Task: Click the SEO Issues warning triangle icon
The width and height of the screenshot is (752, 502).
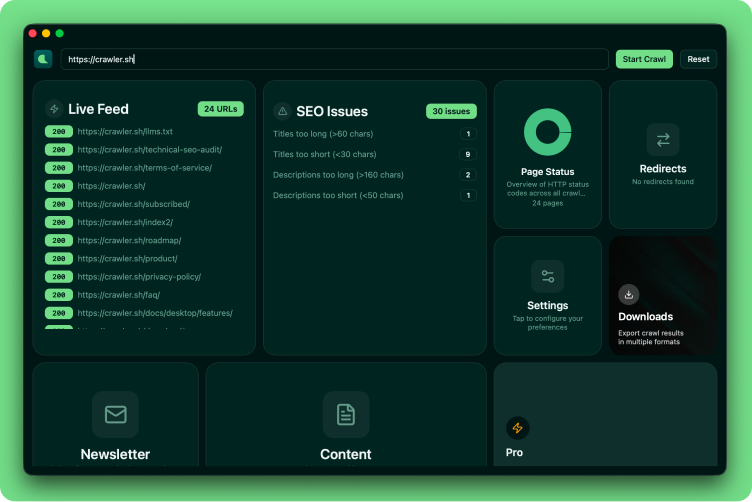Action: click(282, 111)
